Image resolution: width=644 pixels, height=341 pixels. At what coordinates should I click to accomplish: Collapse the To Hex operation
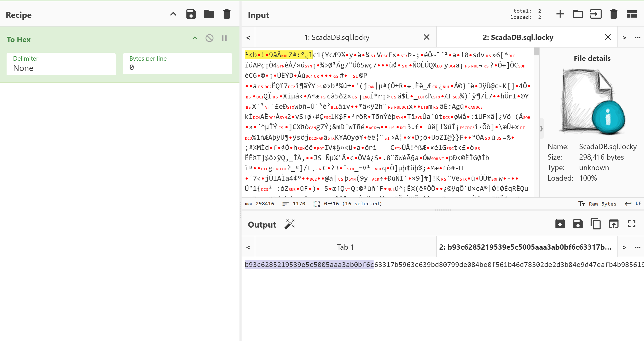click(195, 38)
